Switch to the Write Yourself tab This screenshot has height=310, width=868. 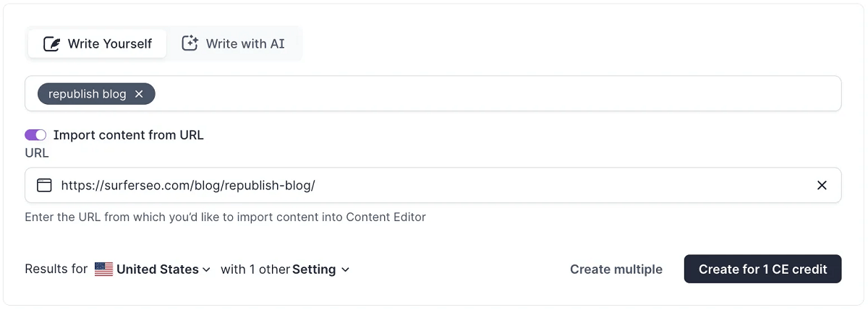point(98,44)
